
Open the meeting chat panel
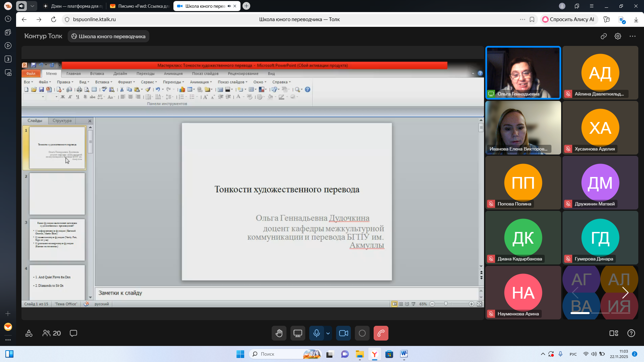tap(73, 333)
